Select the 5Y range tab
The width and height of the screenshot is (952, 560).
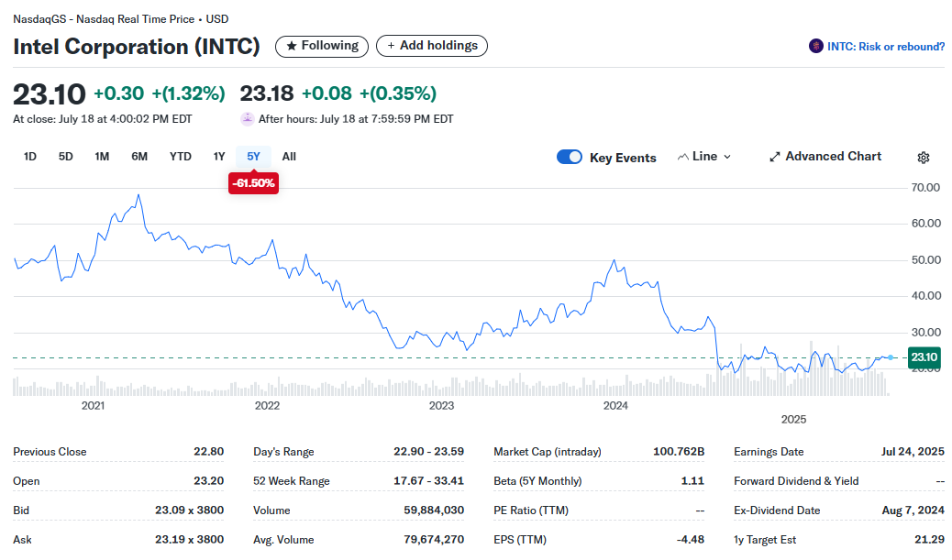[x=254, y=157]
